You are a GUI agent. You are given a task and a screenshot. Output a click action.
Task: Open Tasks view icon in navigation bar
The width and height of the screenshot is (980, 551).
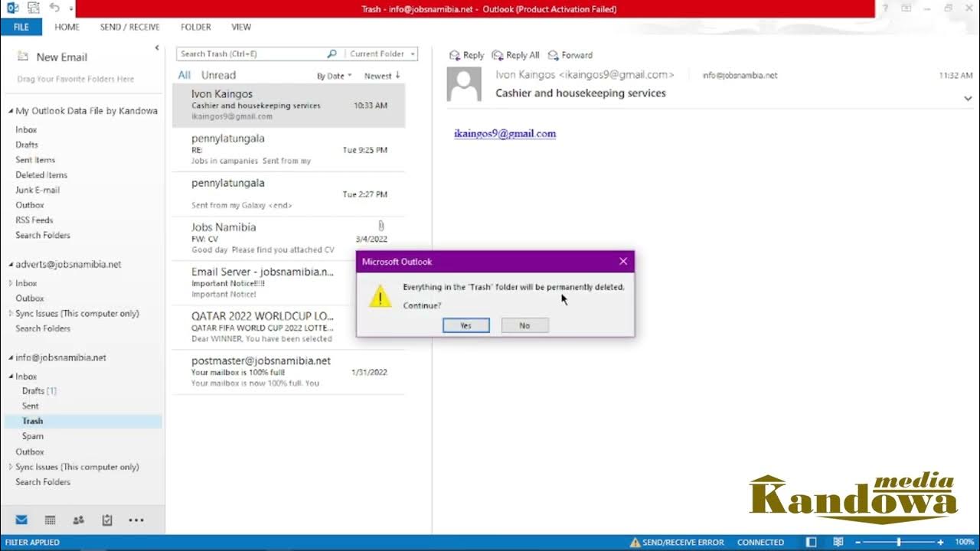[107, 520]
